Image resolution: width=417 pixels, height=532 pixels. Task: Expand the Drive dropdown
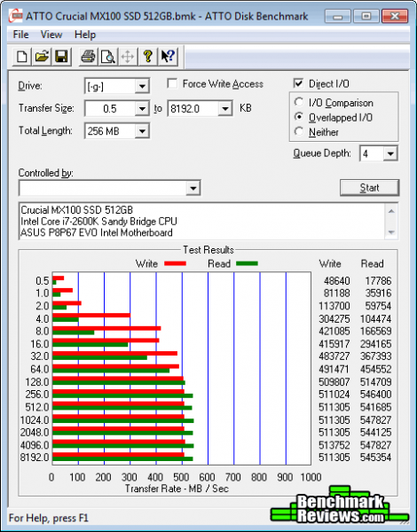(142, 86)
